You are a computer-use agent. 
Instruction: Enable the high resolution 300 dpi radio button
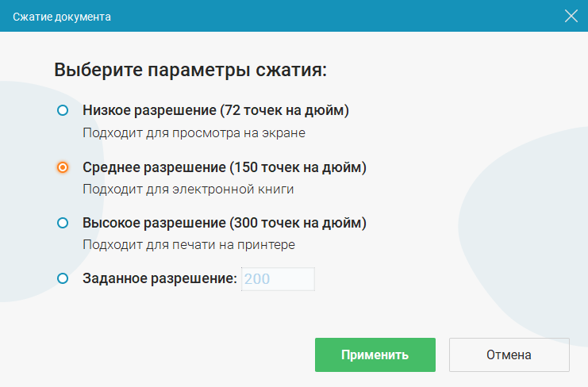point(63,223)
